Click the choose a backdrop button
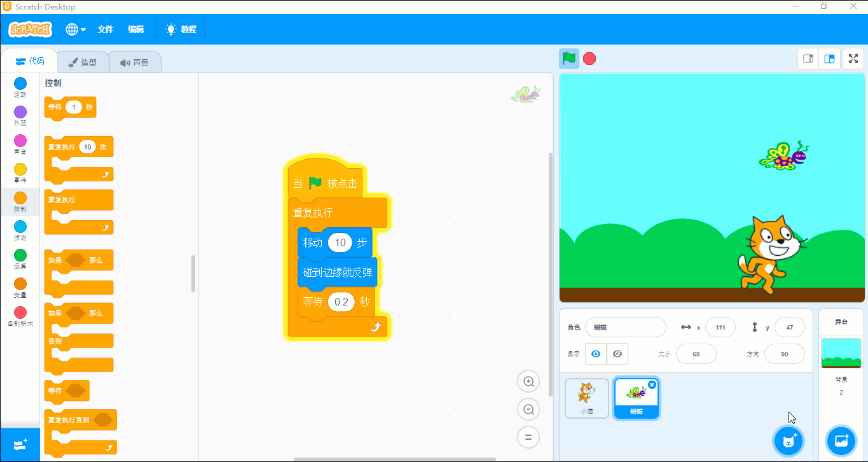868x462 pixels. 841,441
